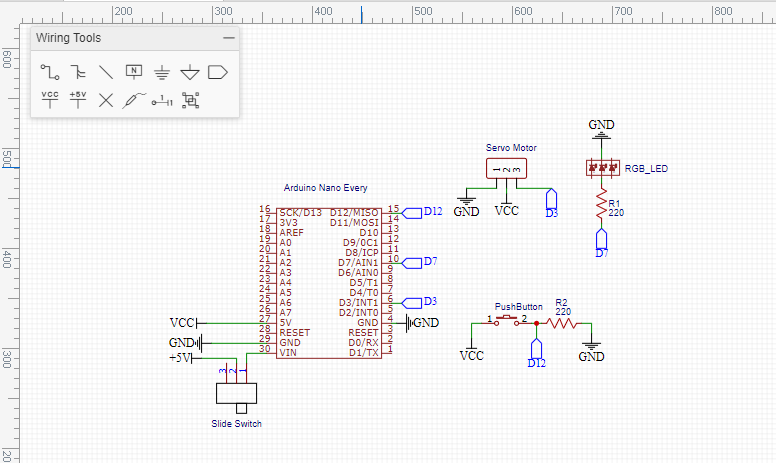The height and width of the screenshot is (463, 776).
Task: Select the Servo Motor label text
Action: pyautogui.click(x=511, y=148)
